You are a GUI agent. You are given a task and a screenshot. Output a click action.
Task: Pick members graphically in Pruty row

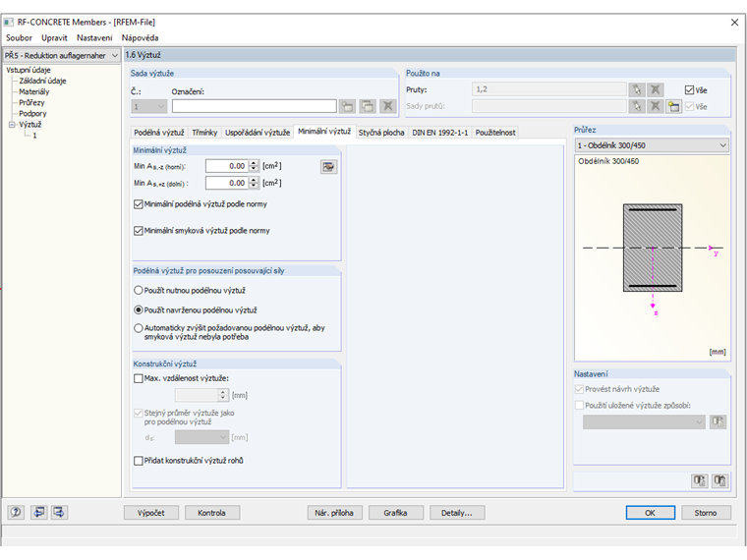coord(637,89)
